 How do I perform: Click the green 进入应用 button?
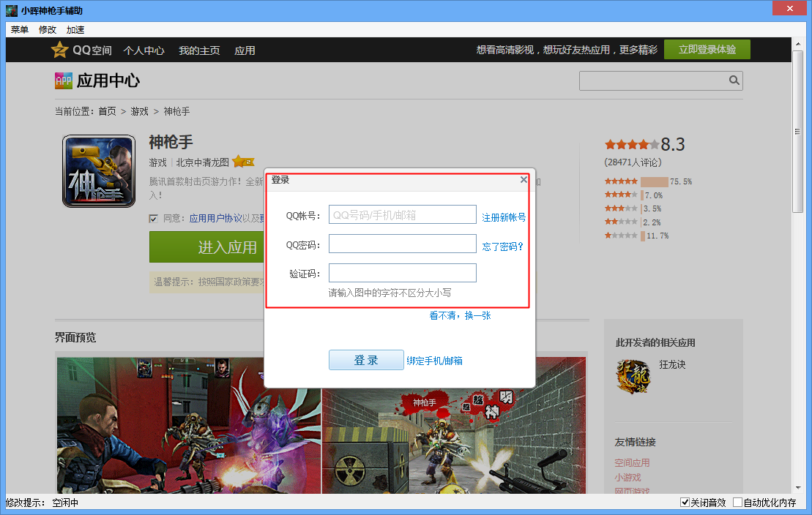click(207, 247)
